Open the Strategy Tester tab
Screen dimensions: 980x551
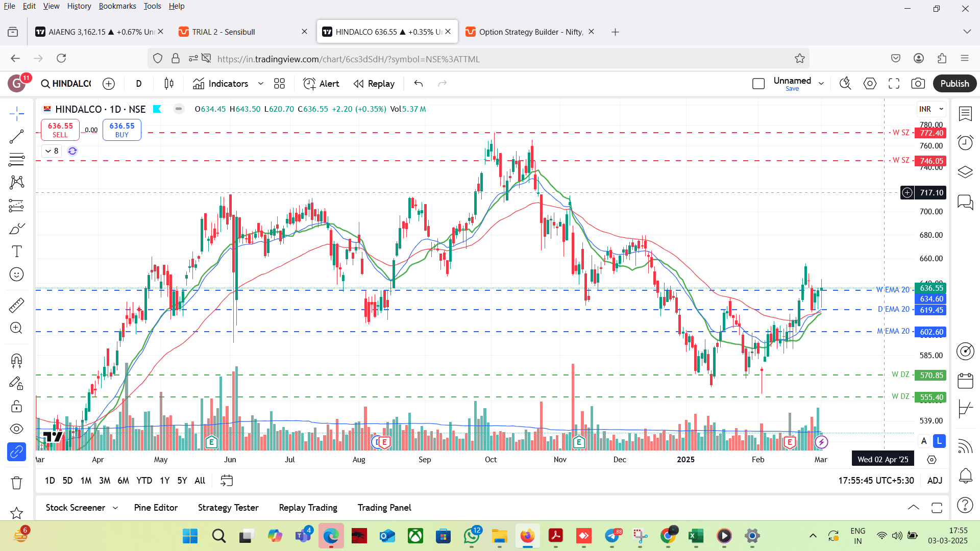pyautogui.click(x=228, y=508)
